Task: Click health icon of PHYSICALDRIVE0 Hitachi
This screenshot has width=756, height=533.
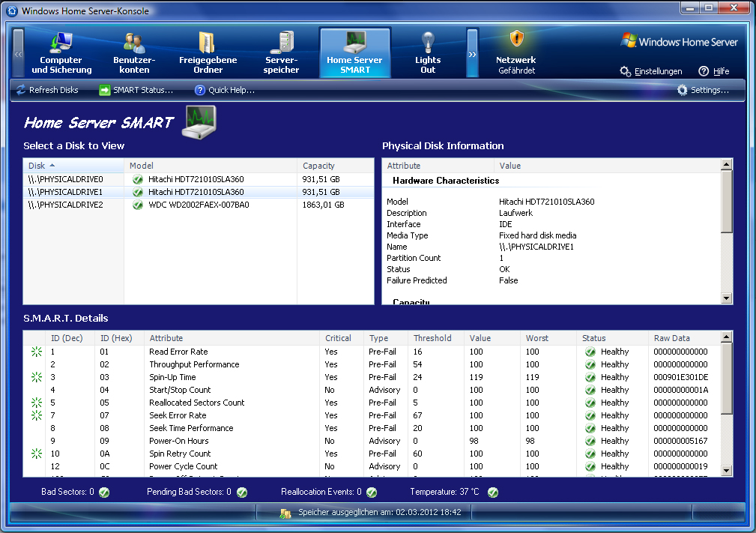Action: (x=138, y=179)
